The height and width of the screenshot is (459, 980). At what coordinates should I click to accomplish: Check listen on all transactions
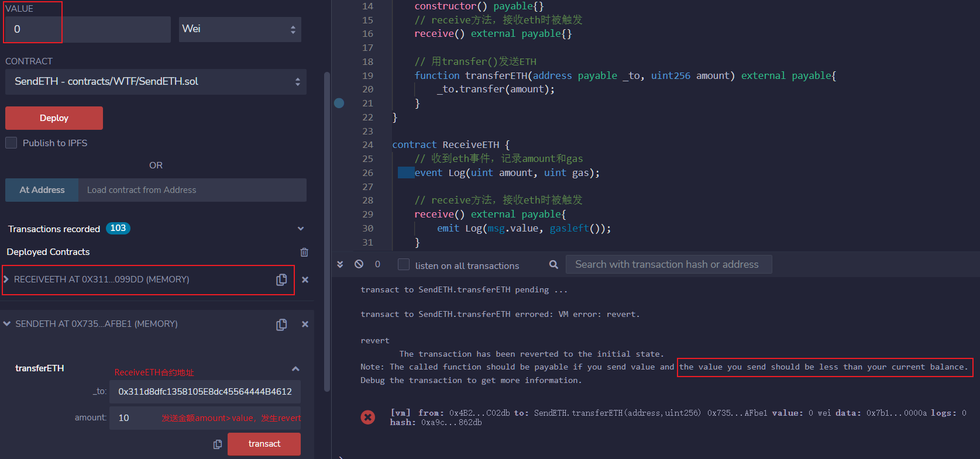click(x=404, y=265)
